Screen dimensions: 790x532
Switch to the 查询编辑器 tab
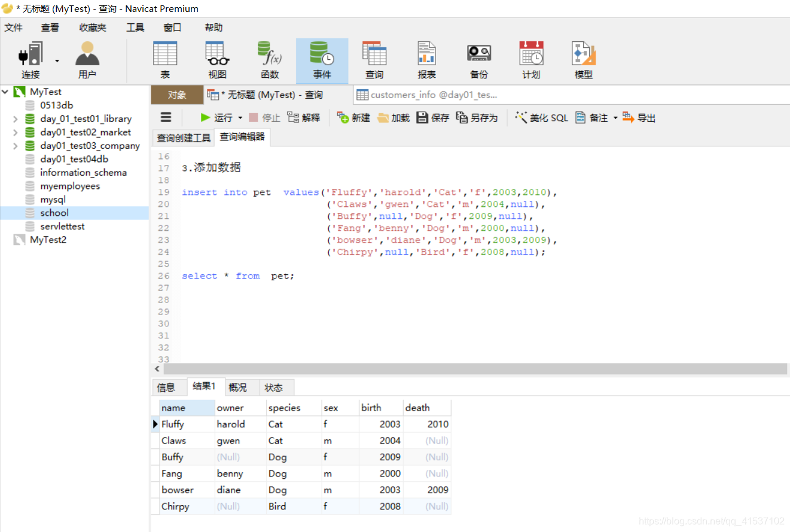(242, 137)
